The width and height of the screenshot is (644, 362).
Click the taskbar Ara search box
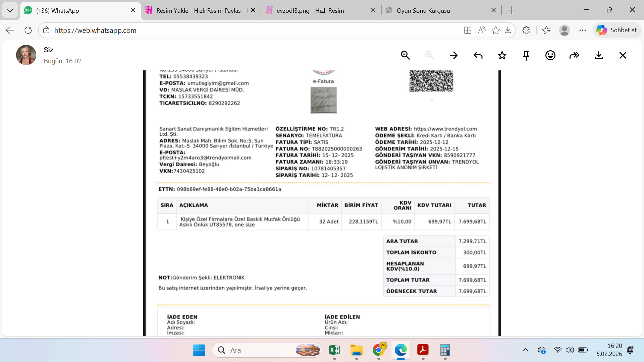click(x=267, y=350)
